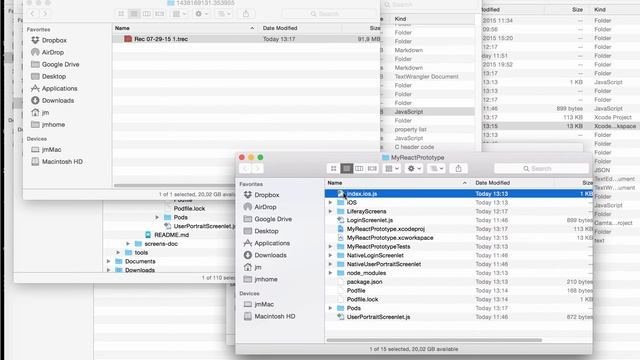The image size is (640, 360).
Task: Switch MyReactPrototype window to list view
Action: click(x=347, y=169)
